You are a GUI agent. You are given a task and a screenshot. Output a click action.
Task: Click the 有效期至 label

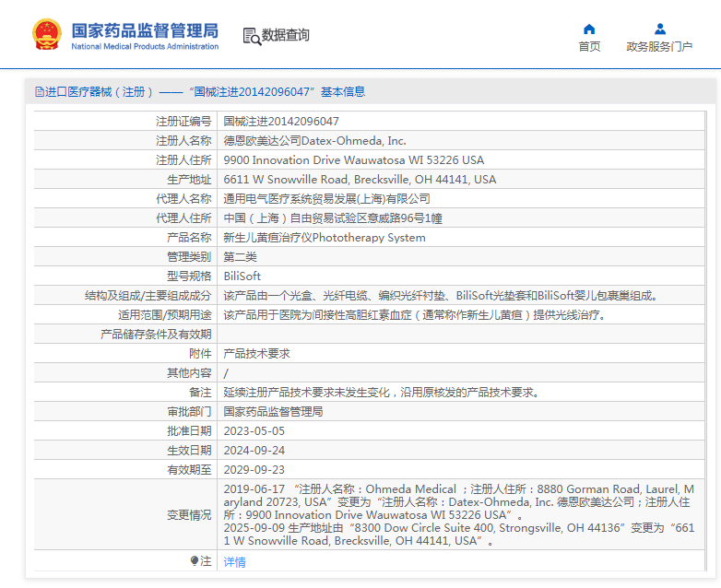[x=189, y=469]
